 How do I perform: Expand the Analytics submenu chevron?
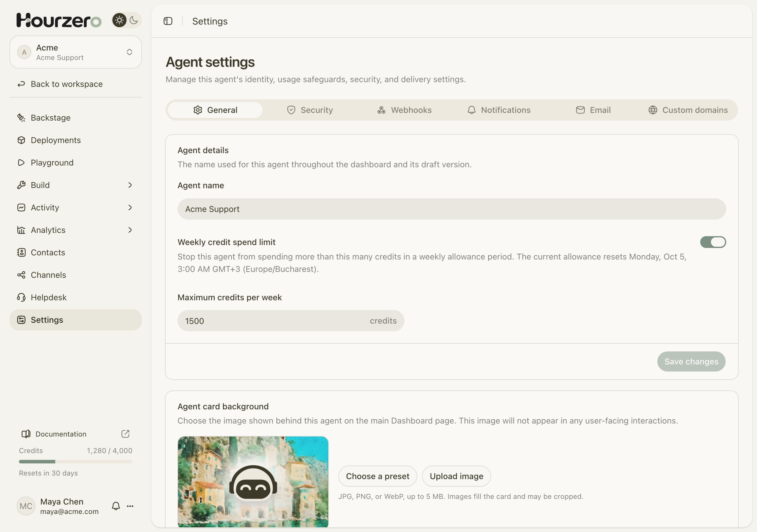click(130, 230)
